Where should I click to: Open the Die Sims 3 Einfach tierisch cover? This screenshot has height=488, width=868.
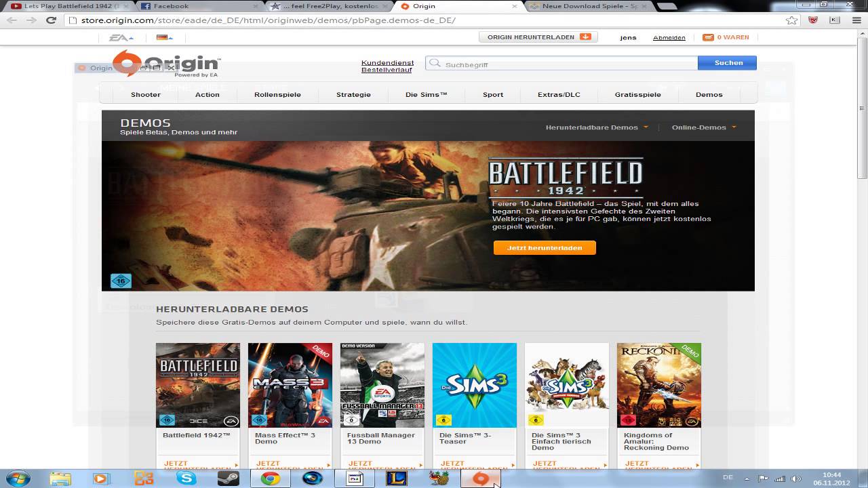tap(567, 385)
